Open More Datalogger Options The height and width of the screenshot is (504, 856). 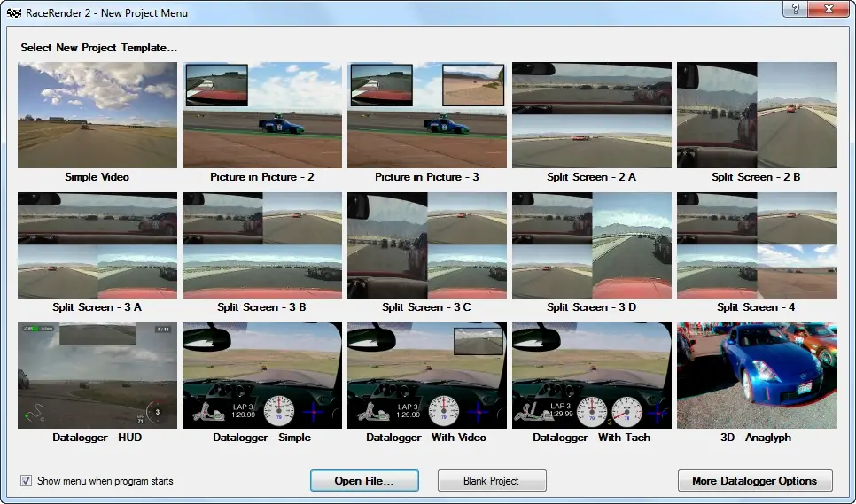pos(755,481)
